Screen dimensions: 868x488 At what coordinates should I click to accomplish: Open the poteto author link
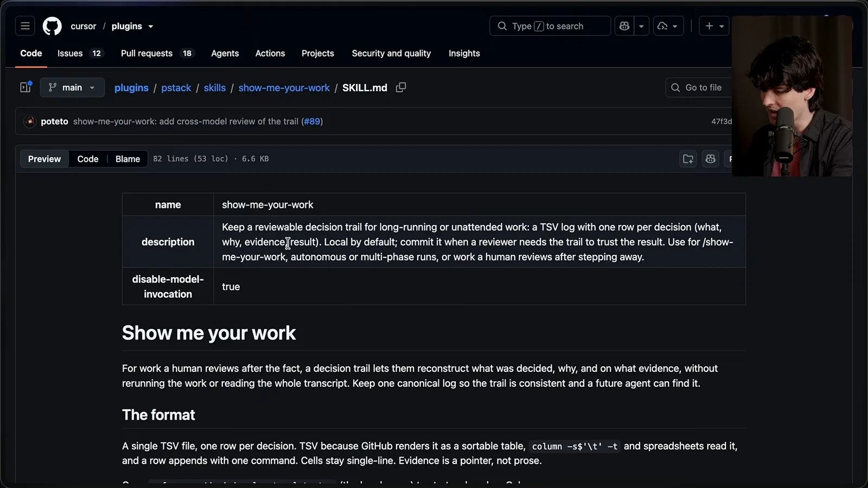pyautogui.click(x=54, y=121)
